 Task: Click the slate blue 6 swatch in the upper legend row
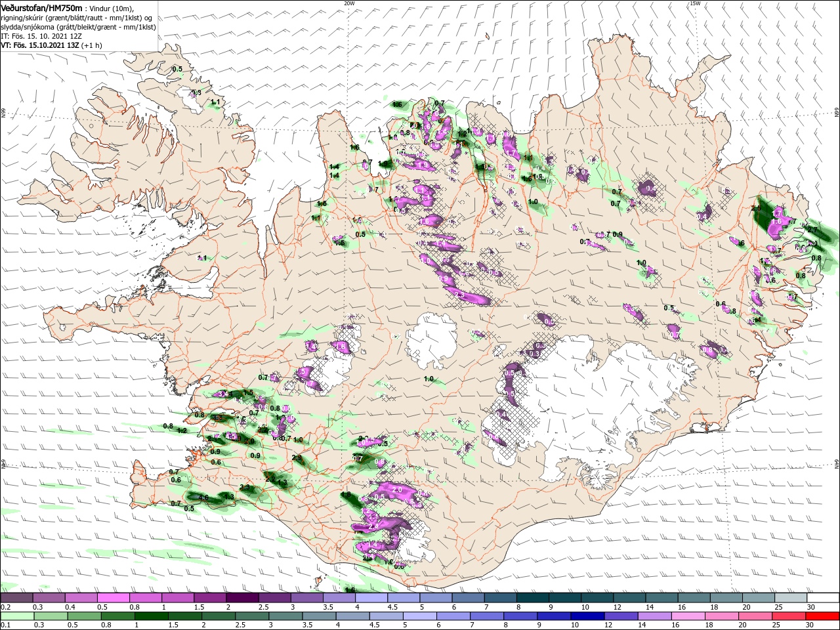pyautogui.click(x=468, y=598)
